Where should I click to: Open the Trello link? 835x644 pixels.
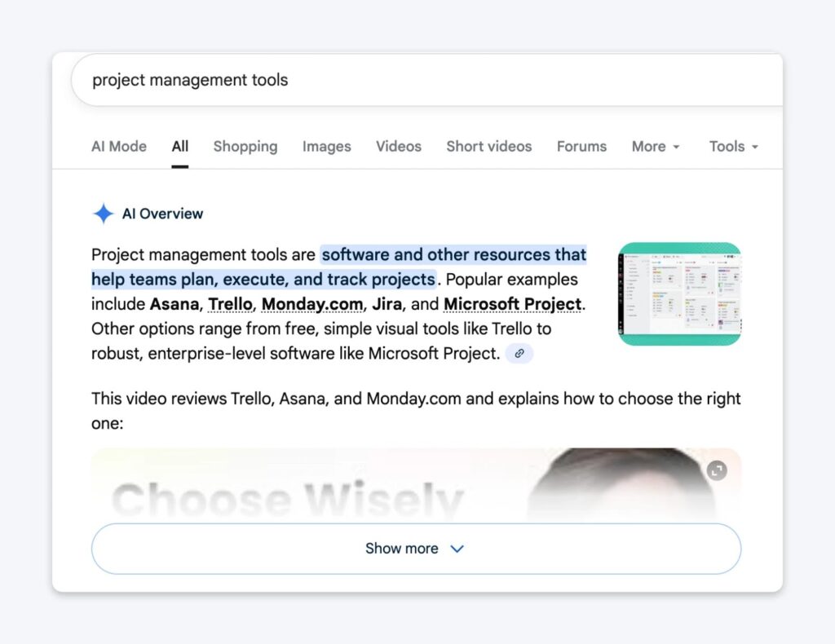(x=230, y=303)
